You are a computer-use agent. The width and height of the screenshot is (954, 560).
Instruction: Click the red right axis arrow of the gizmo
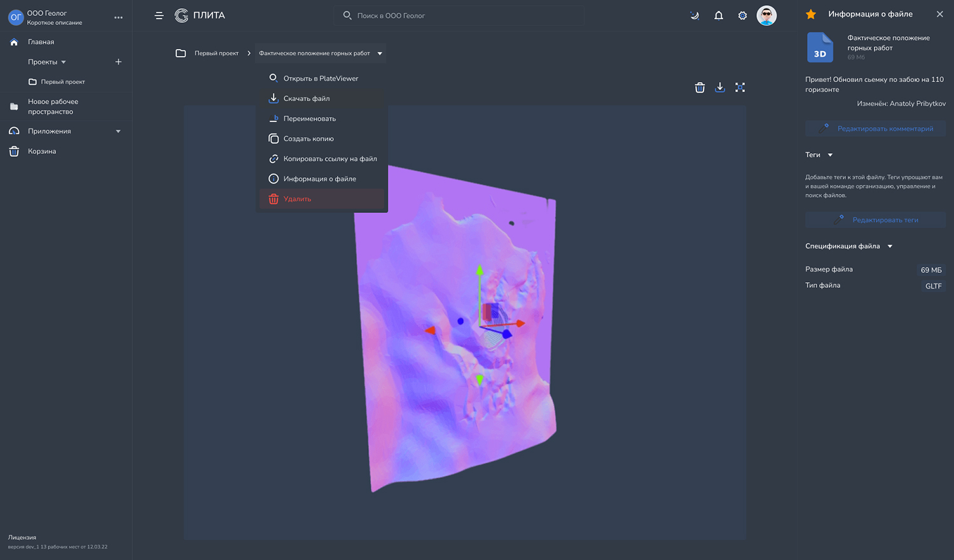pyautogui.click(x=521, y=324)
